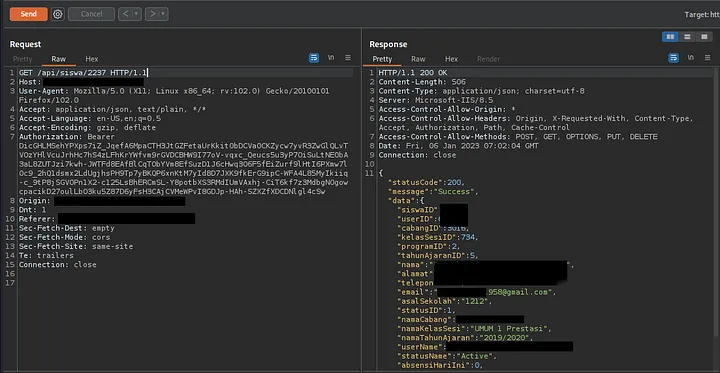
Task: Click Sec-Fetch-Dest: empty line
Action: pos(67,228)
